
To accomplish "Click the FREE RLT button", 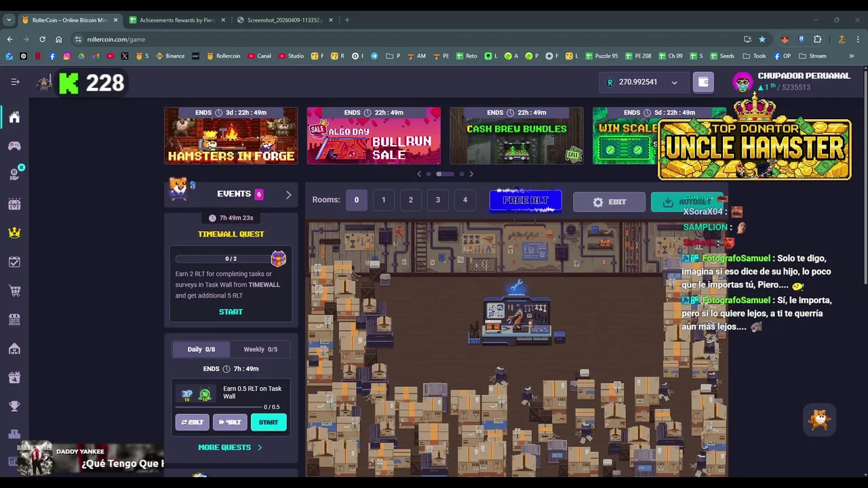I will click(526, 201).
